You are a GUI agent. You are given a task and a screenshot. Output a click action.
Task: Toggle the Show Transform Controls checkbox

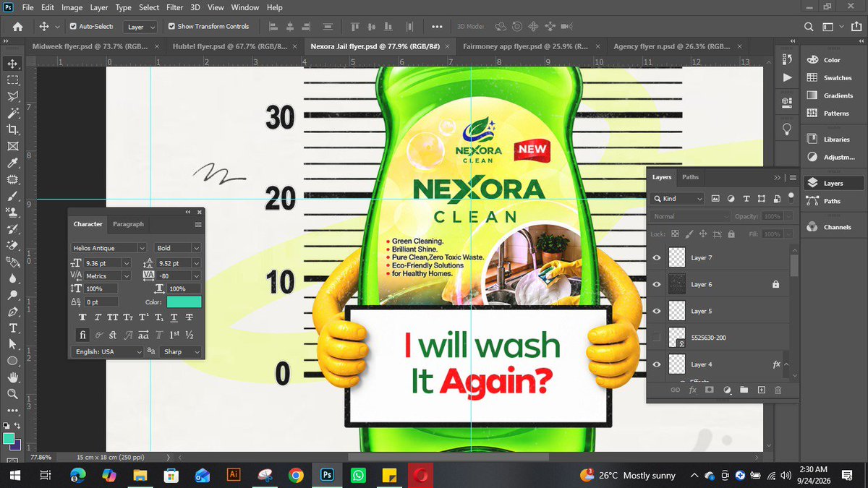[x=171, y=27]
